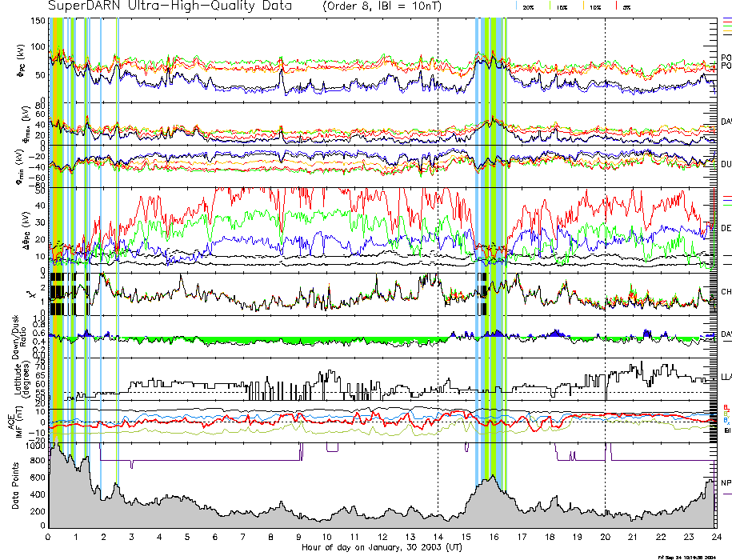Click the 'Data Points' y-axis label
Screen dimensions: 732x560
pyautogui.click(x=16, y=486)
